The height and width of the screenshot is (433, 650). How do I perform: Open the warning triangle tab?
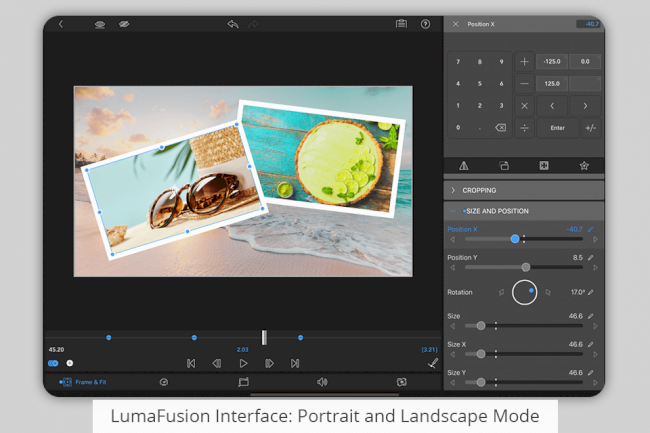[464, 166]
